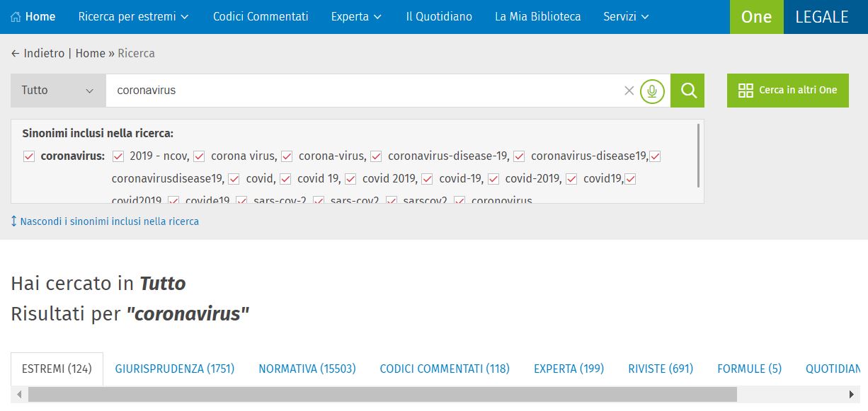
Task: Clear the search field with the X icon
Action: click(x=629, y=91)
